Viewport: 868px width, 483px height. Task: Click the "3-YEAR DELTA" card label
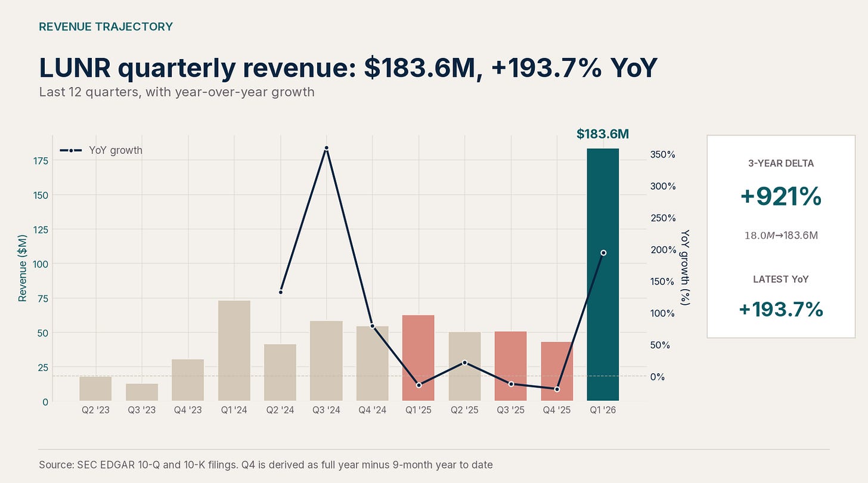pyautogui.click(x=781, y=163)
